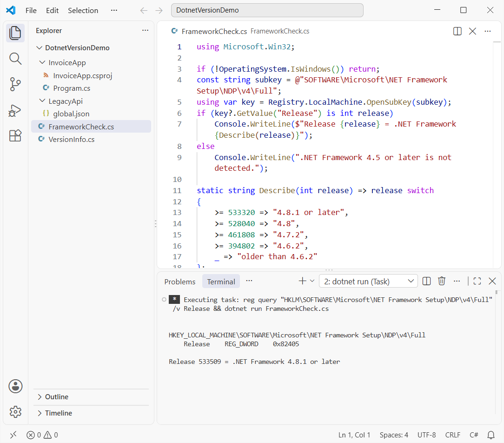Viewport: 504px width, 443px height.
Task: Expand the Outline section
Action: click(91, 396)
